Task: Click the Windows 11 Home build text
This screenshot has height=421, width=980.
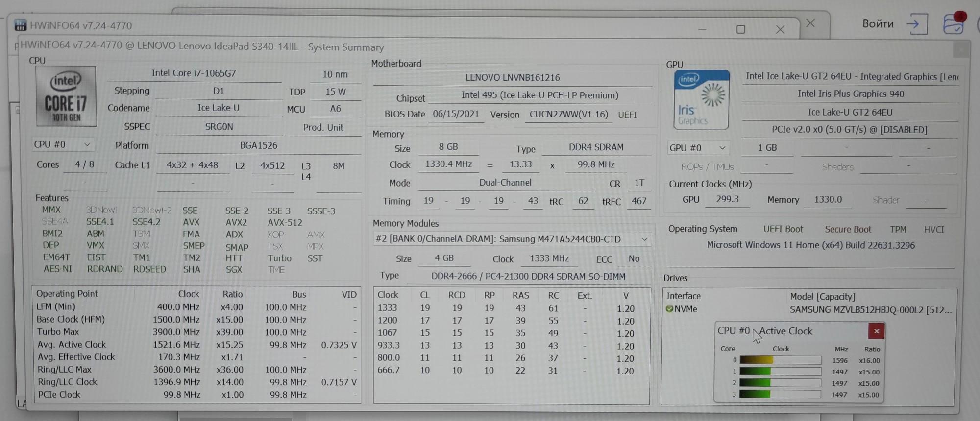Action: (810, 245)
